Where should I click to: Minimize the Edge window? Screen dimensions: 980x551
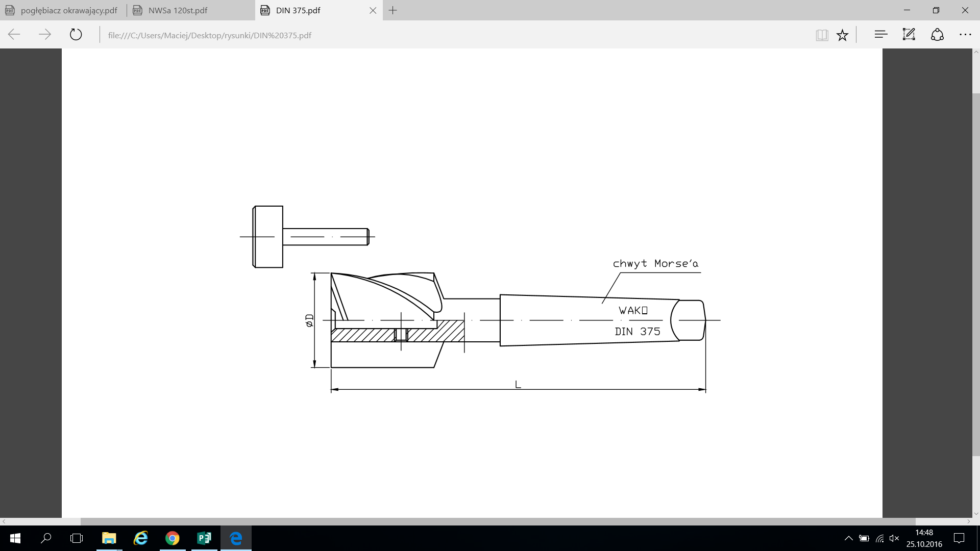coord(907,10)
